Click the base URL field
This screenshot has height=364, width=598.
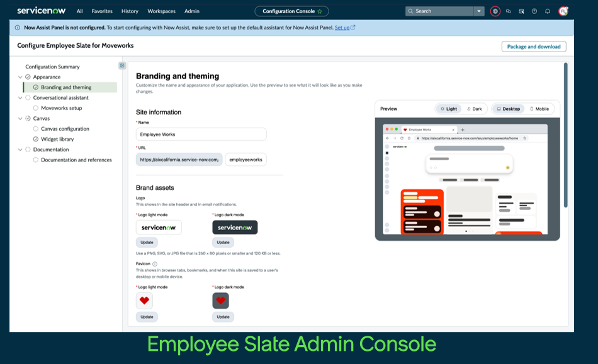pos(179,160)
